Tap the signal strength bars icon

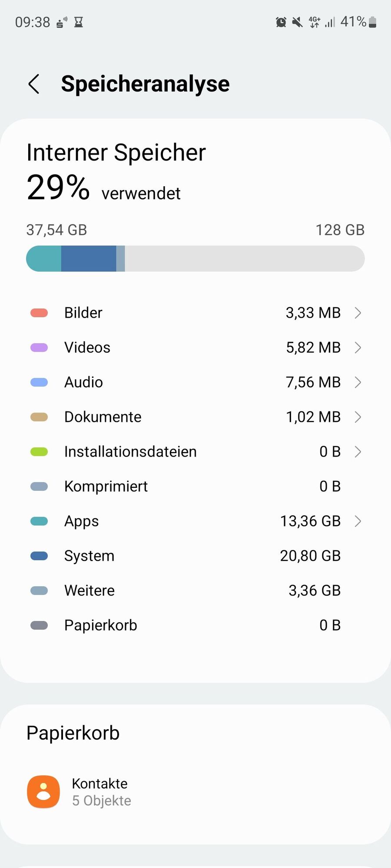[x=330, y=22]
